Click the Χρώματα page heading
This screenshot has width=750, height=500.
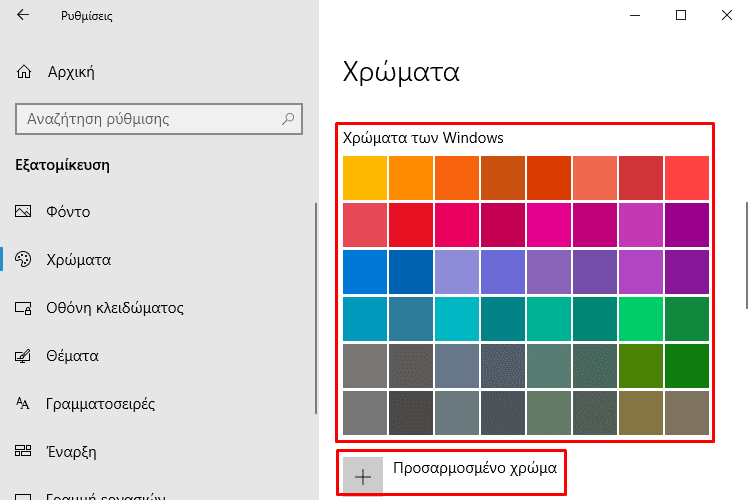point(401,72)
